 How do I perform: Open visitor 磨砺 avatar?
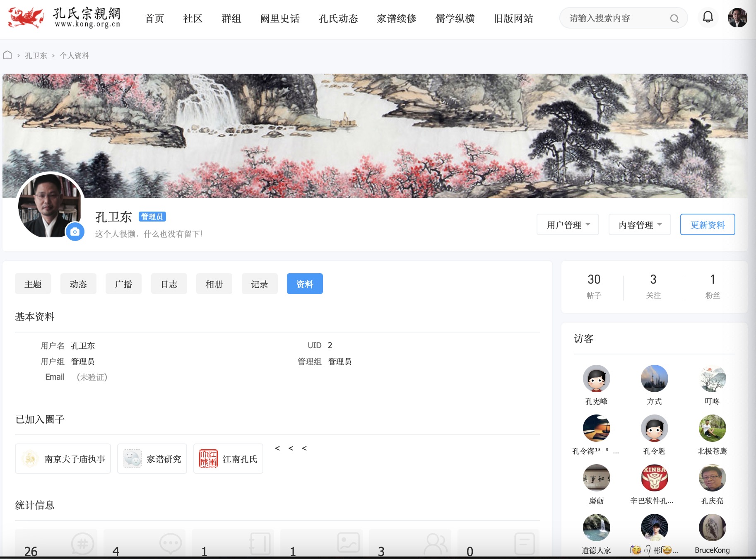[x=596, y=478]
